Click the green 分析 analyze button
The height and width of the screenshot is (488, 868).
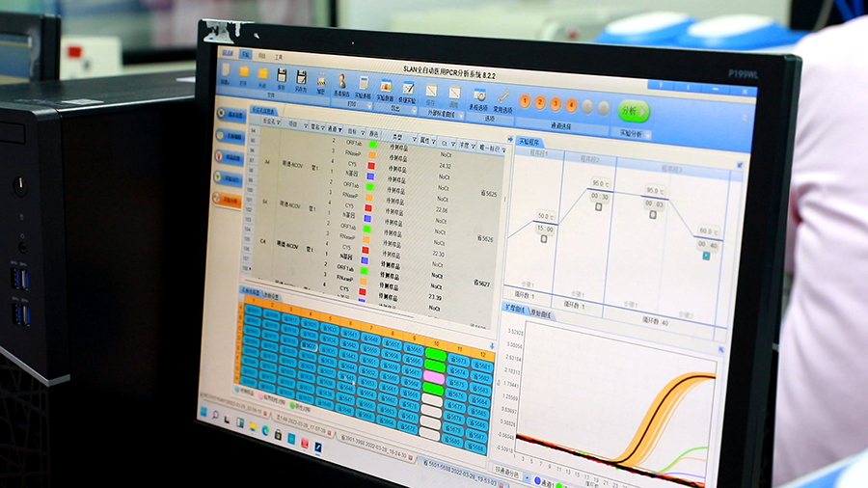point(633,110)
